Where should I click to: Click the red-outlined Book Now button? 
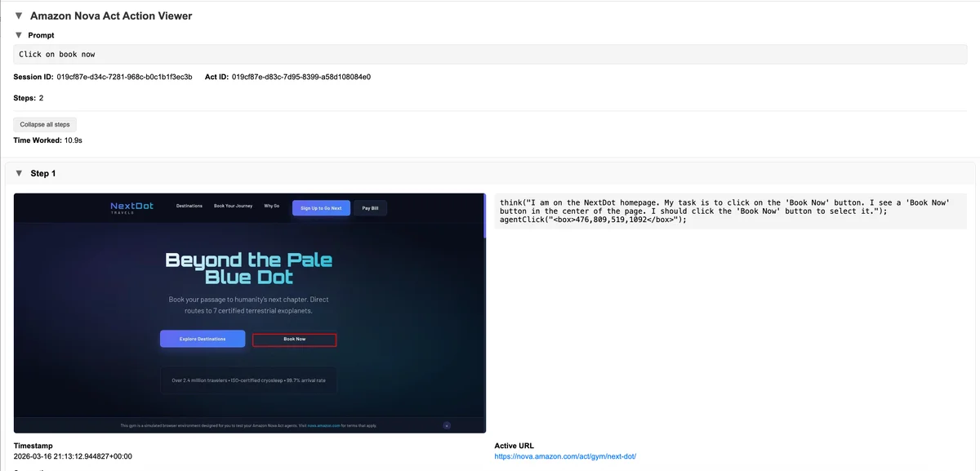click(295, 339)
